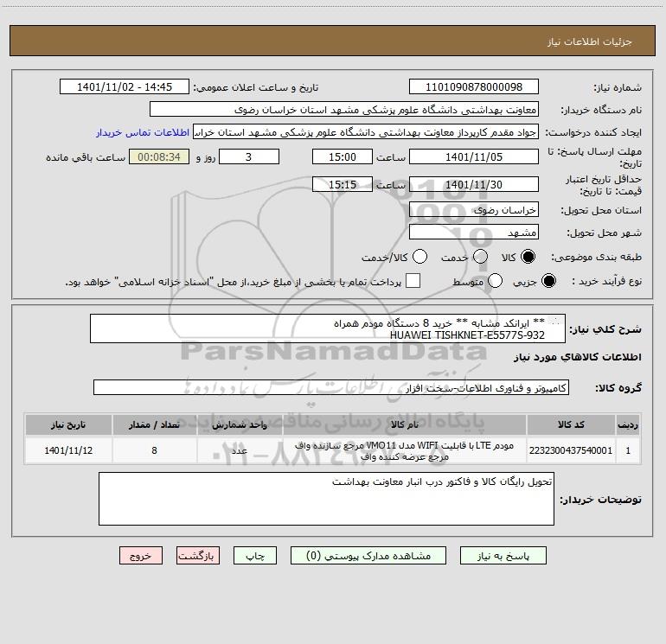Click the remaining time 00:08:34 field
This screenshot has height=644, width=666.
[159, 156]
